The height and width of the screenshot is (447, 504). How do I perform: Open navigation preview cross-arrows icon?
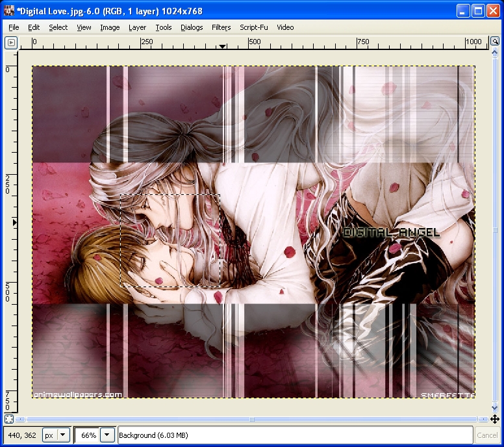point(495,419)
